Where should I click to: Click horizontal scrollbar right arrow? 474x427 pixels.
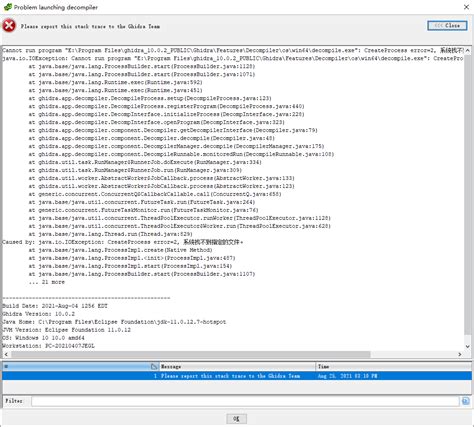460,354
